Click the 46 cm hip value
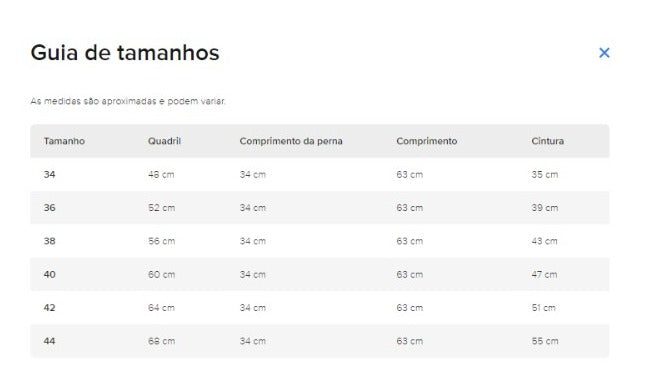 161,175
